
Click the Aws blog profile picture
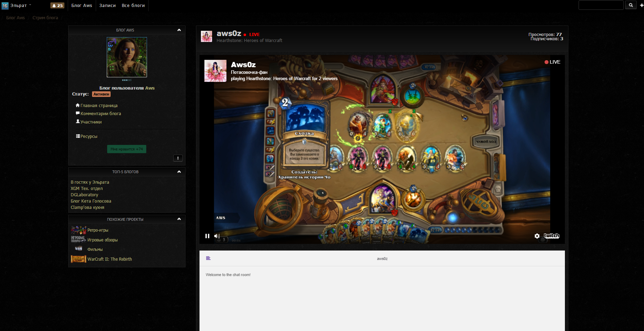(x=127, y=57)
